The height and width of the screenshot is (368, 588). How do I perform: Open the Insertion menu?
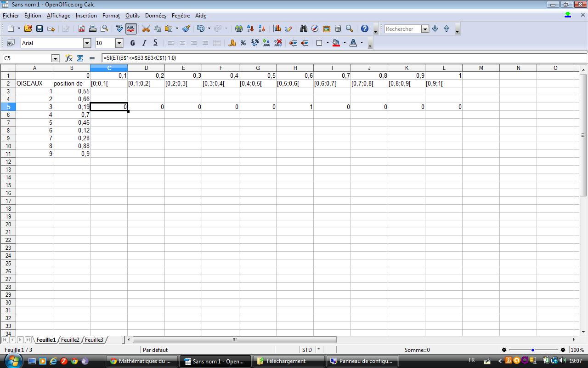click(86, 16)
